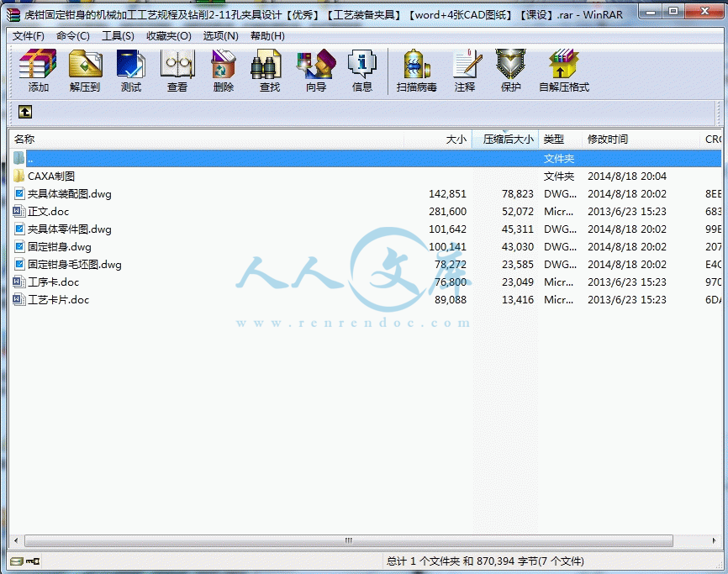Open the 命令(C) menu
Screen dimensions: 728x574
[73, 36]
